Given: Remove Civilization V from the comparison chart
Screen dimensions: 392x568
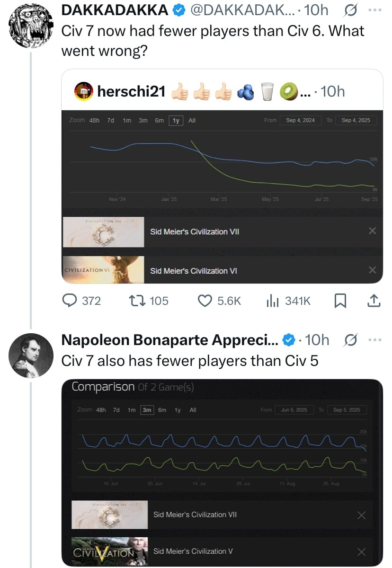Looking at the screenshot, I should click(361, 551).
